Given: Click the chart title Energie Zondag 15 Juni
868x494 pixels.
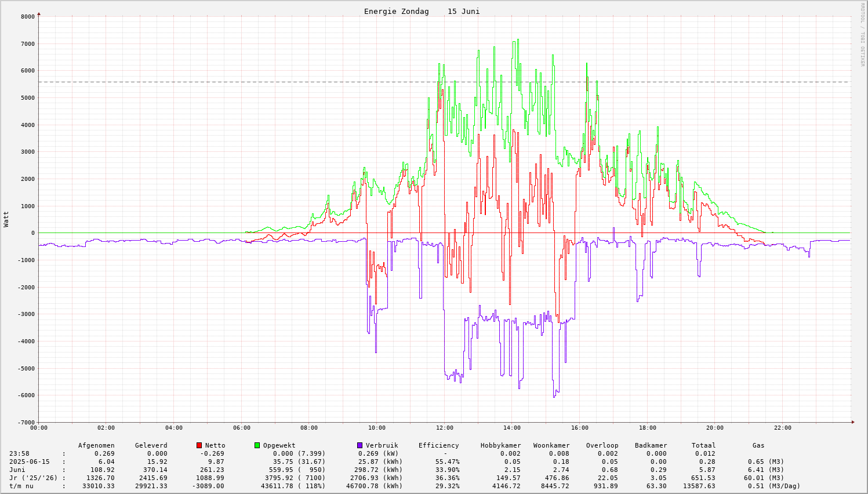Looking at the screenshot, I should pyautogui.click(x=422, y=12).
